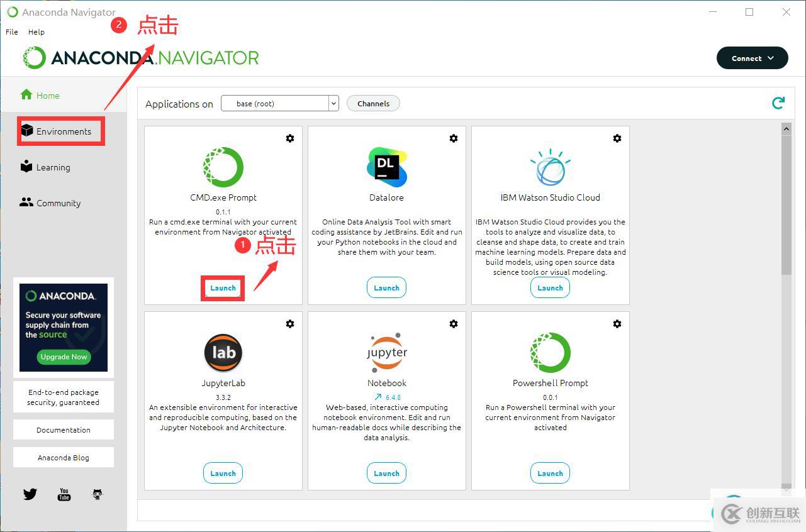Open the gear menu for CMD.exe Prompt
This screenshot has height=532, width=806.
point(290,138)
